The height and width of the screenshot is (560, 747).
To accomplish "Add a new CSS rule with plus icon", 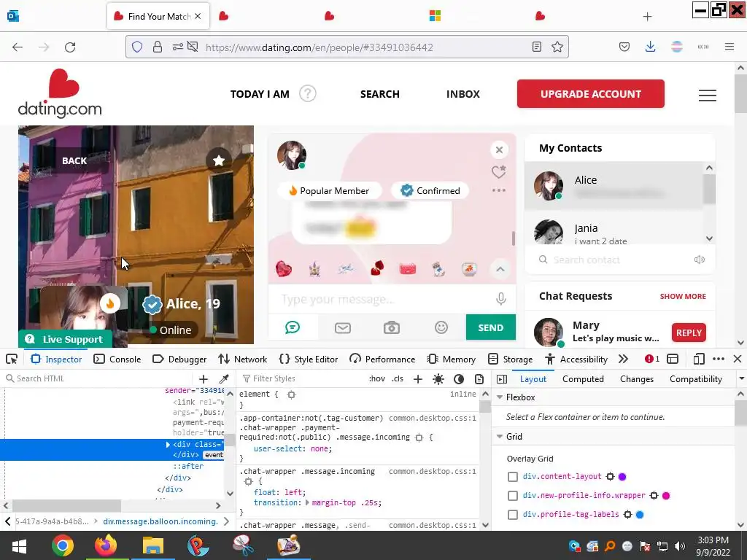I will pos(418,379).
